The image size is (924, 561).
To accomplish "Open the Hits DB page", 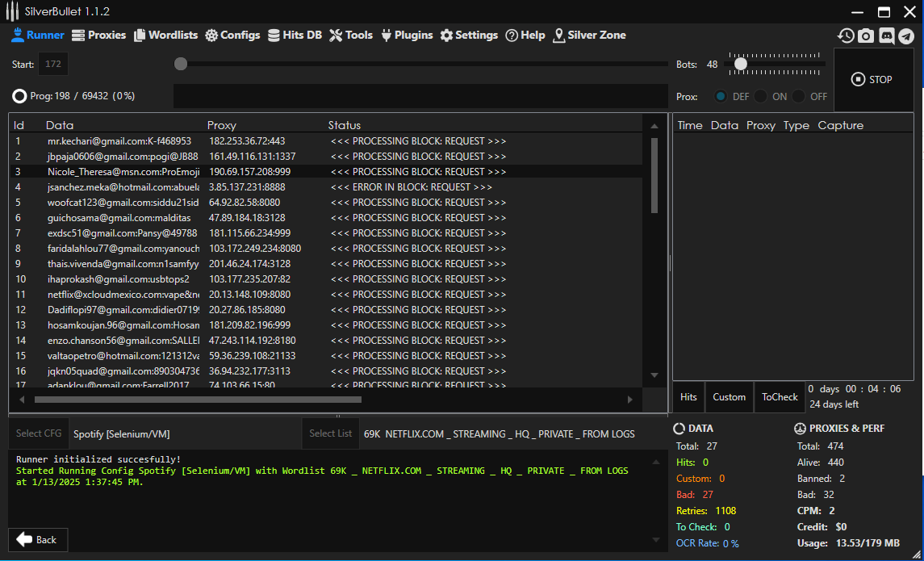I will (295, 35).
